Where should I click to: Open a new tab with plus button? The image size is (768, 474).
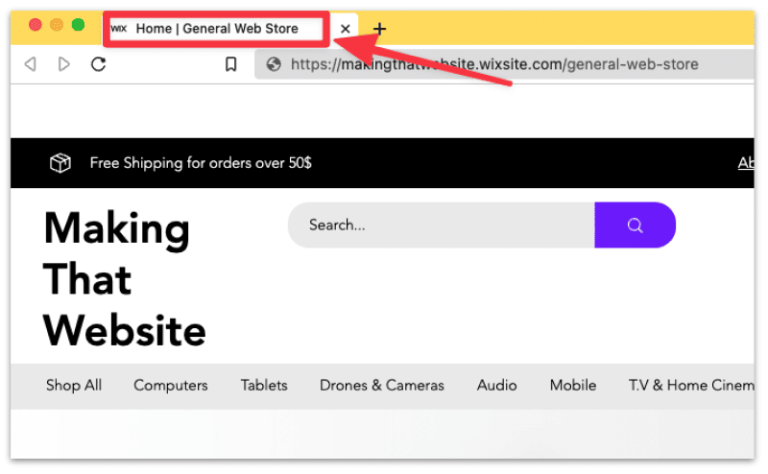[x=379, y=29]
